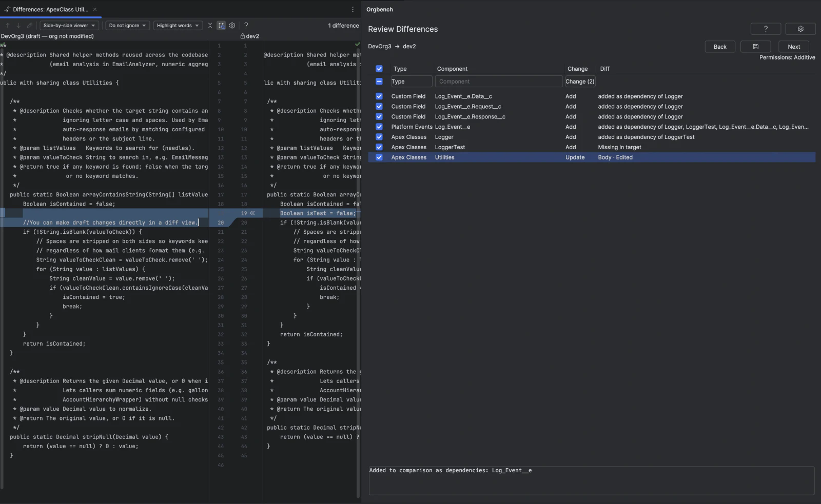
Task: Click the 'Boolean isTest = false;' code line
Action: point(318,213)
